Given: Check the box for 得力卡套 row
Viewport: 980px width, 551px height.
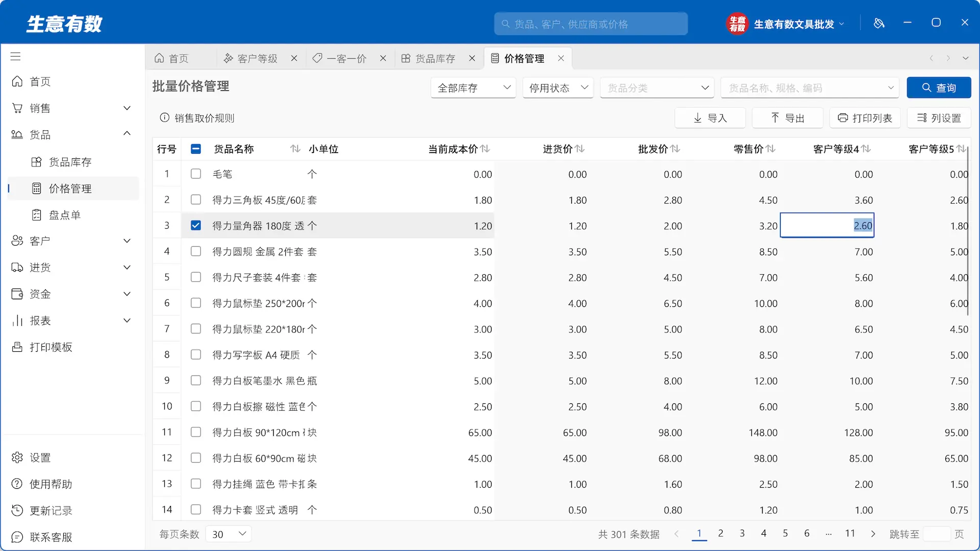Looking at the screenshot, I should [195, 510].
